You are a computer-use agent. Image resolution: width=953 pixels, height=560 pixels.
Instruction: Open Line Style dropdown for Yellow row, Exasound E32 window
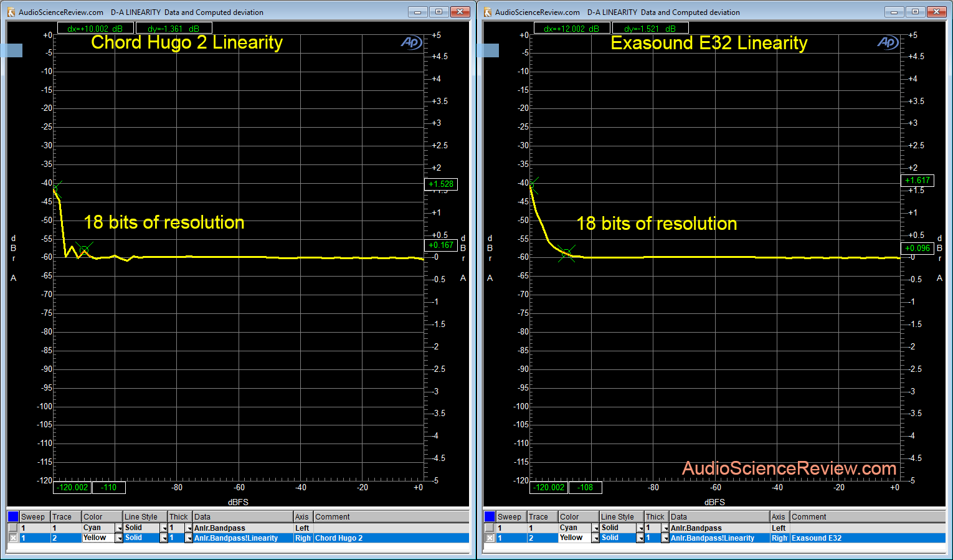(x=640, y=538)
